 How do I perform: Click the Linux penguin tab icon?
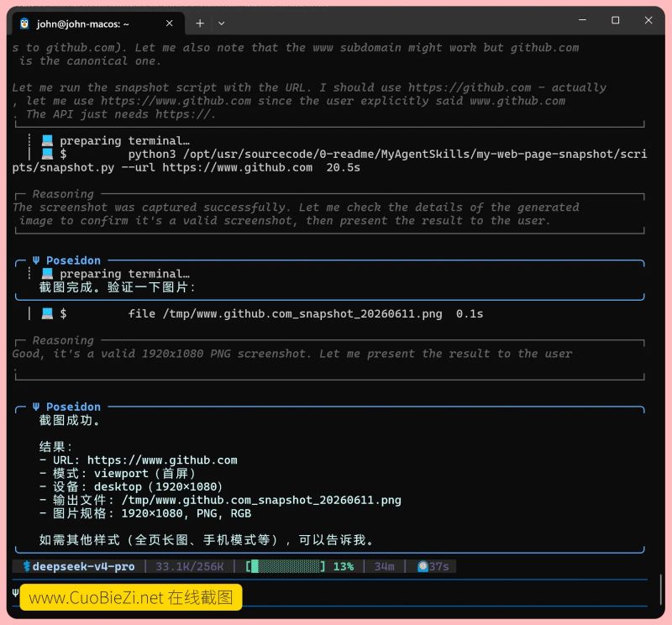pos(25,24)
